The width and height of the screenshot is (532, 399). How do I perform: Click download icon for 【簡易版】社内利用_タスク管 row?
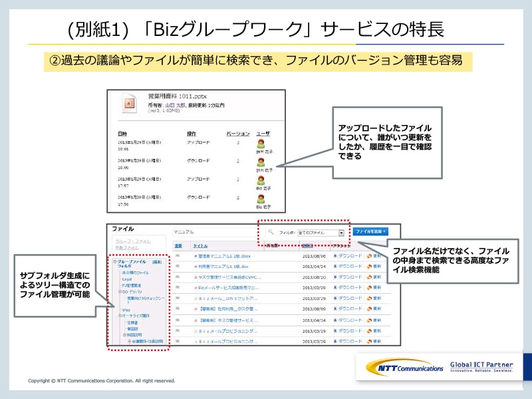coord(336,309)
